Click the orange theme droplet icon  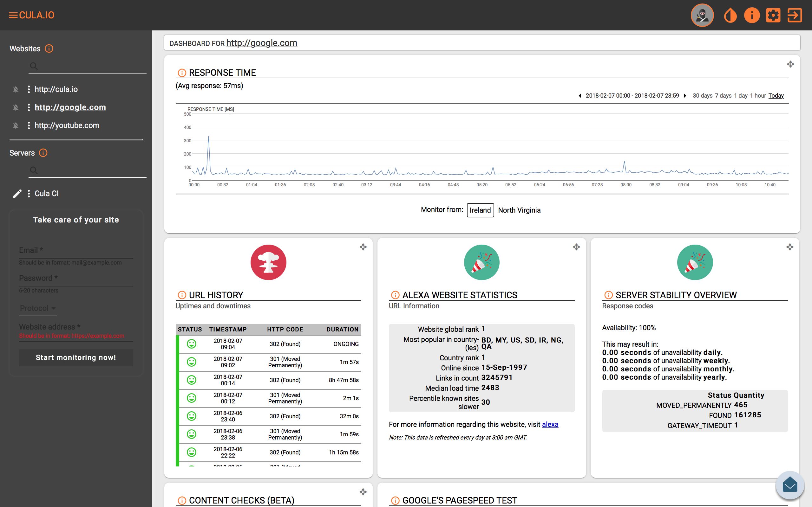[730, 15]
